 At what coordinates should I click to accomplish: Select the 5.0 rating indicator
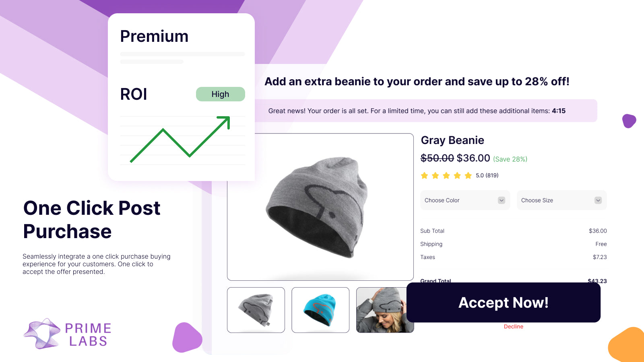tap(480, 175)
